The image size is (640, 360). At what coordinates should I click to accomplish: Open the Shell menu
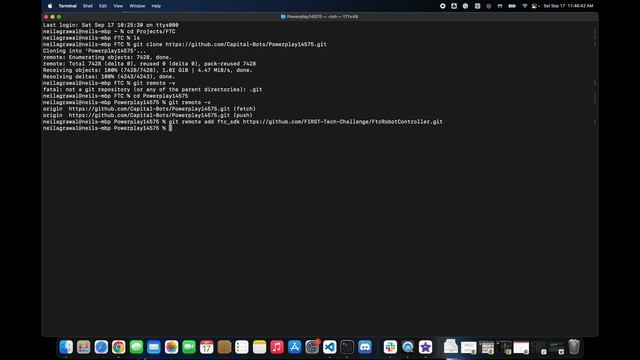(88, 6)
